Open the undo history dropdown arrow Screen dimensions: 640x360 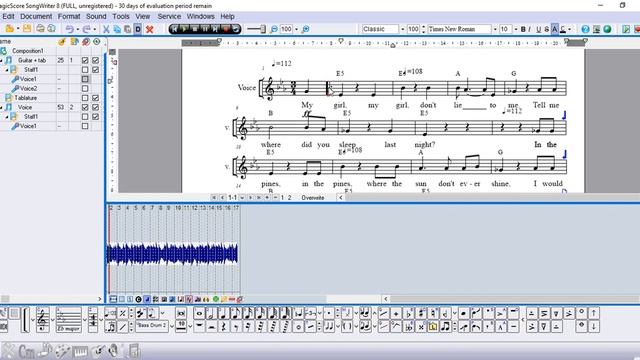click(78, 29)
